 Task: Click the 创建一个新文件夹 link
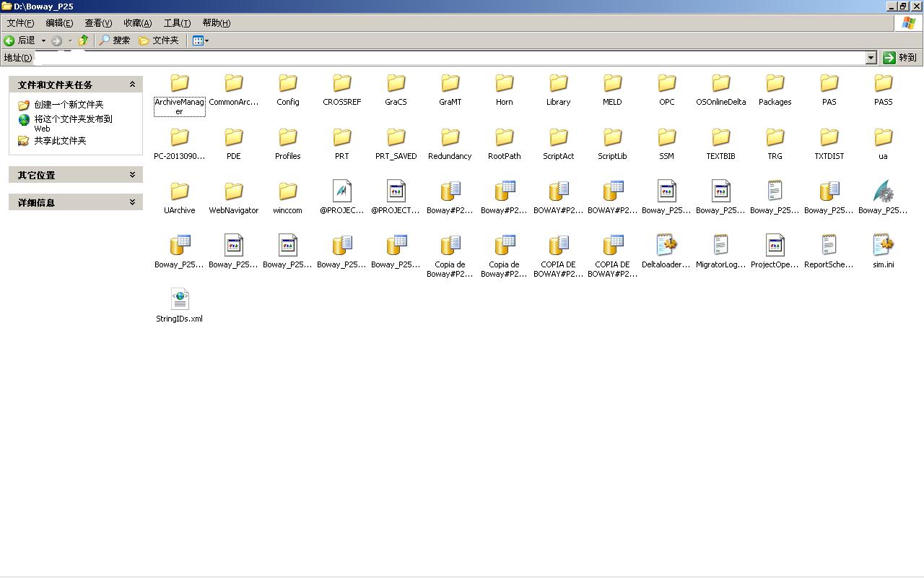click(x=69, y=105)
